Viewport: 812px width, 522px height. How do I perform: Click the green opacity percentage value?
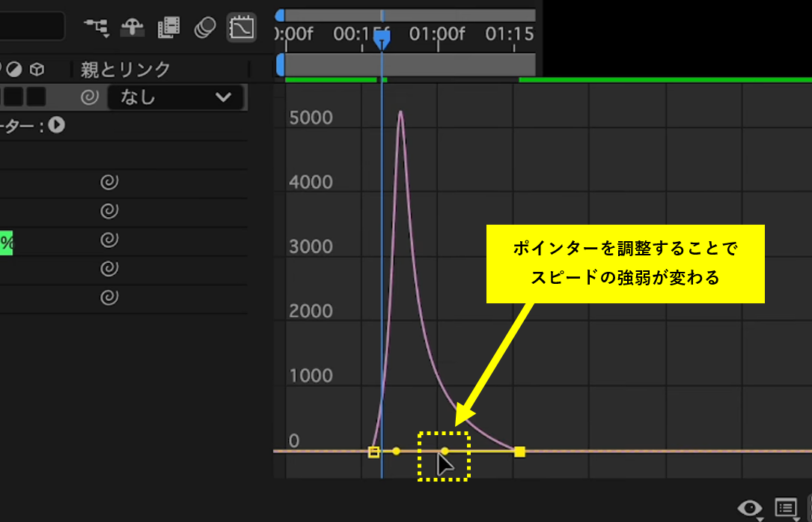coord(5,240)
